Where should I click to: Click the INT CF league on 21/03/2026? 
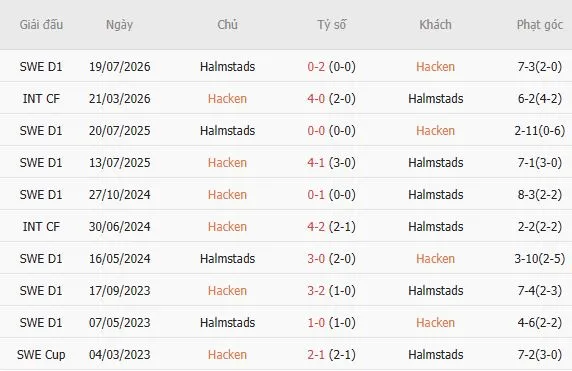tap(41, 99)
